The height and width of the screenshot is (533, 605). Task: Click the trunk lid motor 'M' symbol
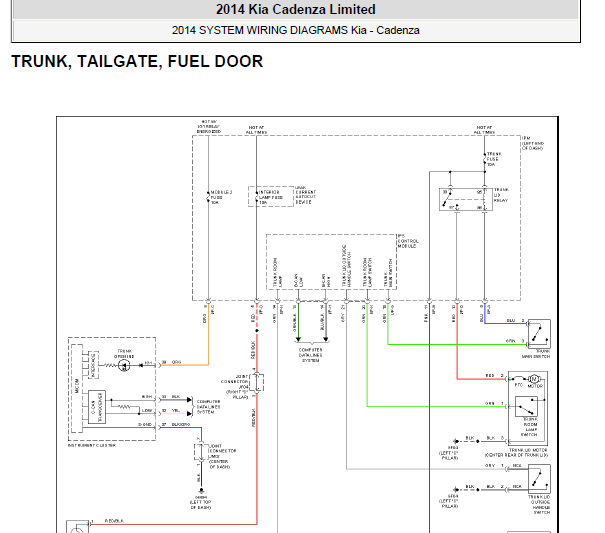coord(534,379)
